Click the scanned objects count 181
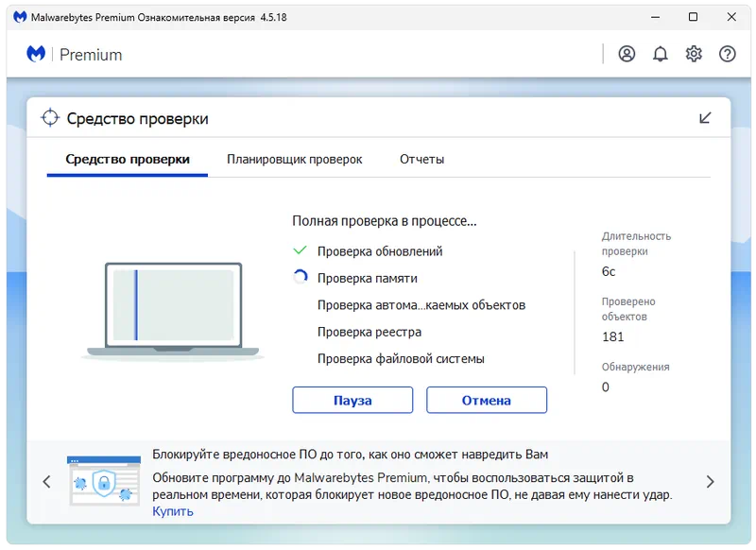 point(612,337)
